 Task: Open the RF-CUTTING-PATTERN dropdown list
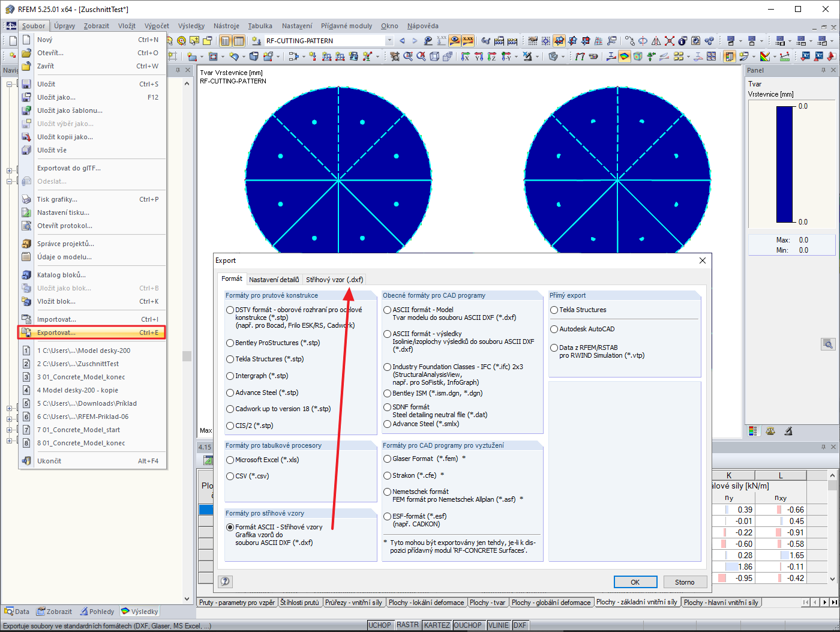coord(389,41)
